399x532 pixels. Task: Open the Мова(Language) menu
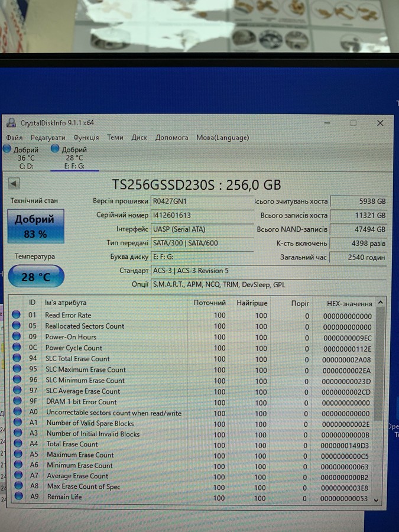click(x=223, y=138)
